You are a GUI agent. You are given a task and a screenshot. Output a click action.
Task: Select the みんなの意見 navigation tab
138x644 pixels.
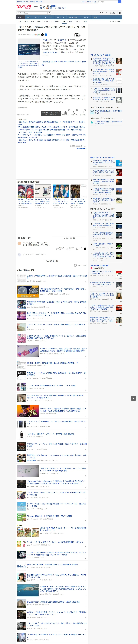click(x=73, y=17)
